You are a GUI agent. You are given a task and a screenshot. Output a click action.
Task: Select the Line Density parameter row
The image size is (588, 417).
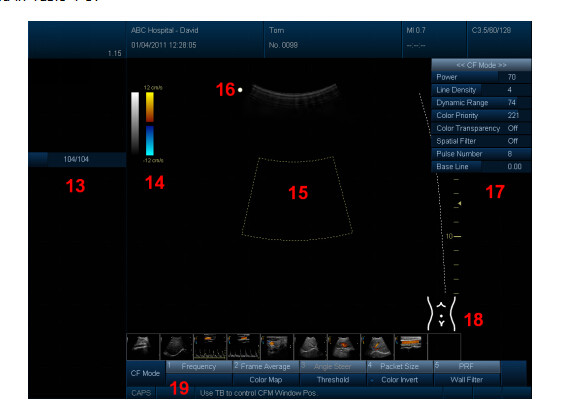tap(481, 90)
